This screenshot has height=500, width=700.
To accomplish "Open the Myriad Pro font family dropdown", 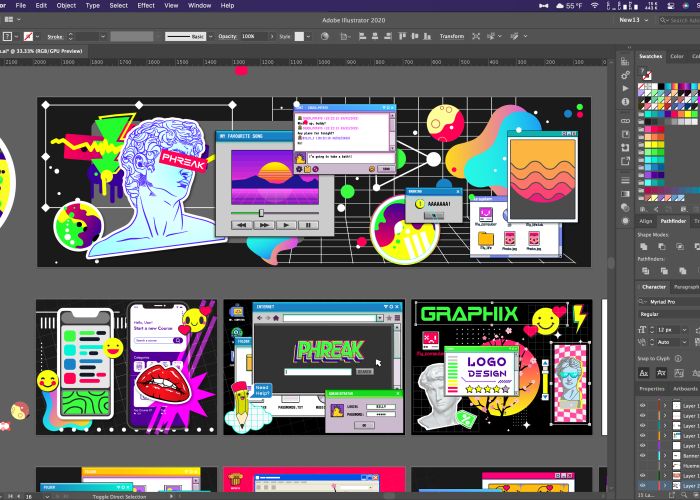I will click(668, 300).
